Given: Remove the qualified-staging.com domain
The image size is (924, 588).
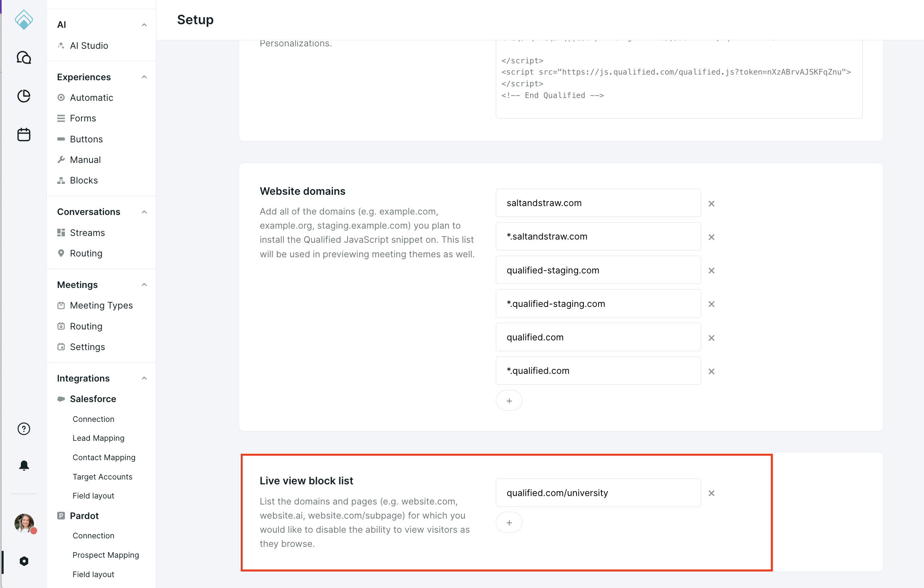Looking at the screenshot, I should tap(712, 270).
